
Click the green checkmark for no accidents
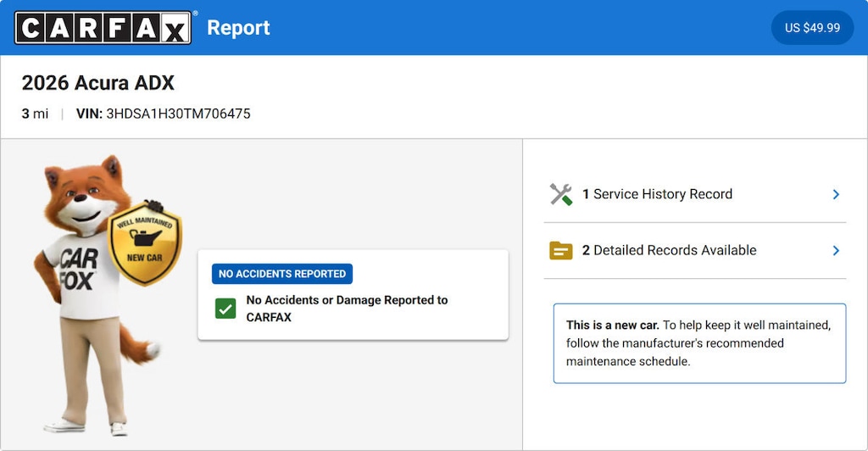tap(225, 309)
